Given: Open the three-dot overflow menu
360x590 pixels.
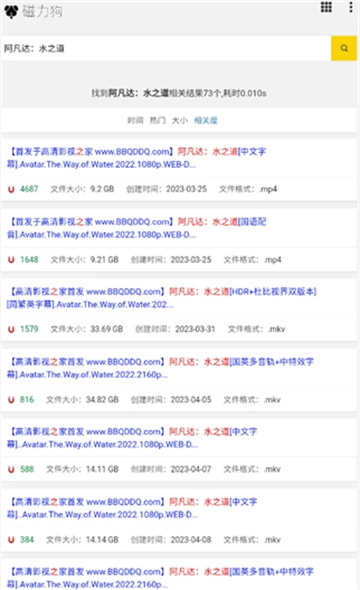Looking at the screenshot, I should click(351, 7).
